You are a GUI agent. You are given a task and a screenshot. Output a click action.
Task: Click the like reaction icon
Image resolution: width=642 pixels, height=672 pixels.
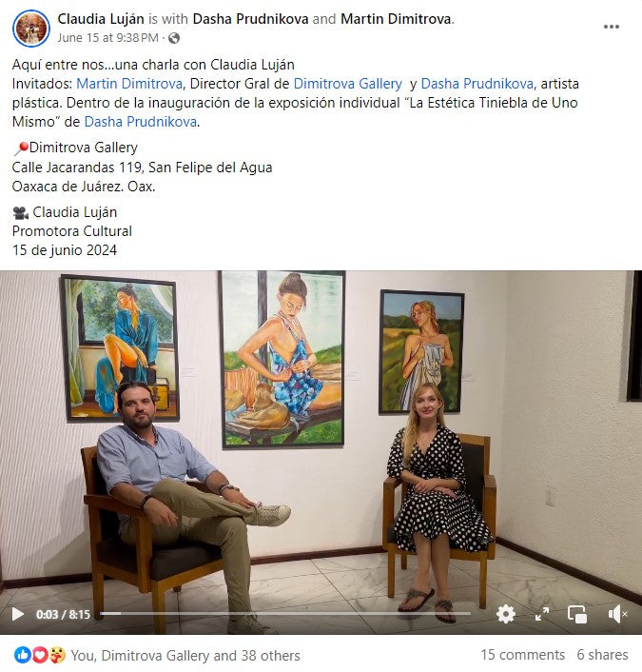tap(22, 655)
